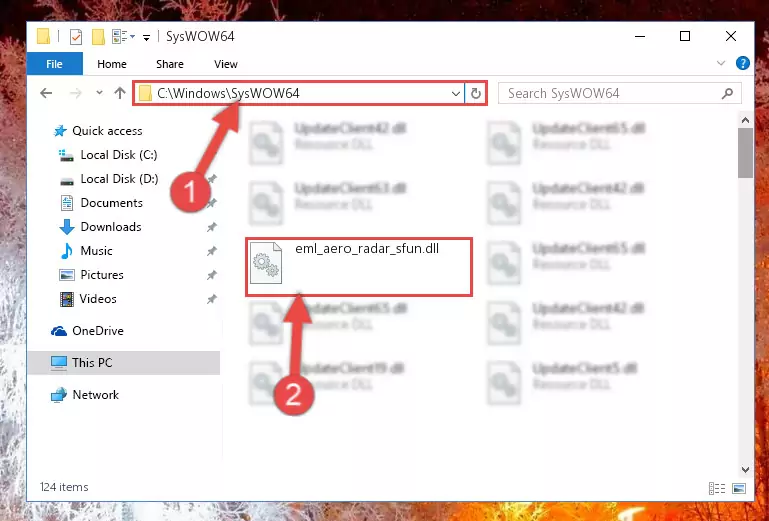Open Help with the question mark icon
The image size is (769, 521).
[x=743, y=63]
